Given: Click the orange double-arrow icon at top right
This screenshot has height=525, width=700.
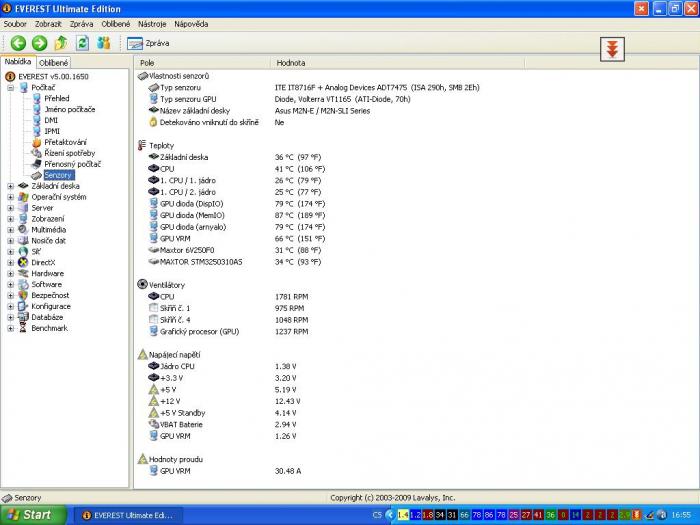Looking at the screenshot, I should (x=612, y=49).
